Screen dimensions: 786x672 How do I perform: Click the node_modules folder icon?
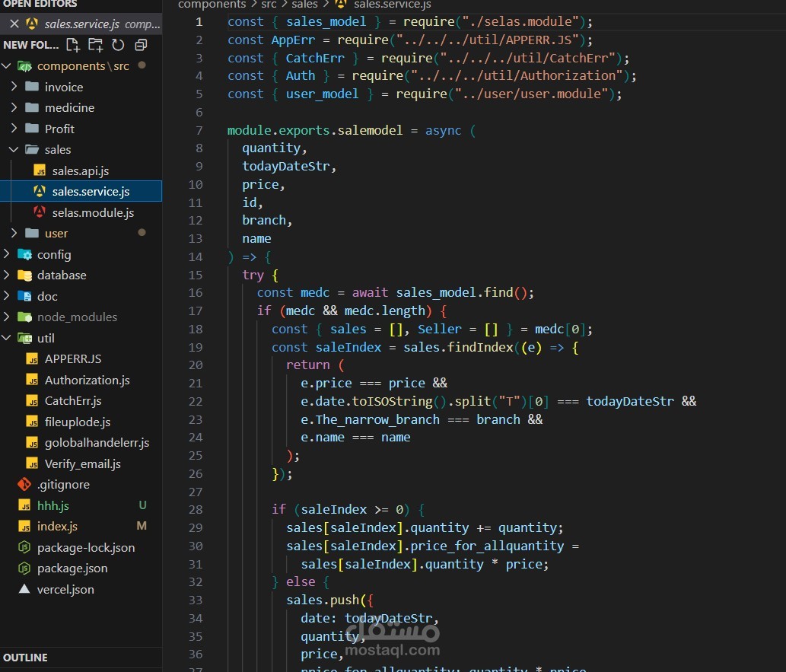tap(24, 317)
